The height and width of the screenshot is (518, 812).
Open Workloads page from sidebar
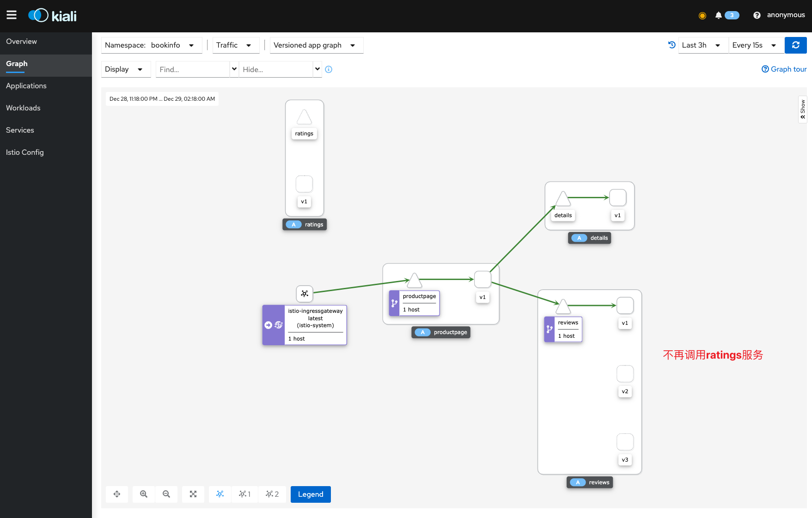(x=46, y=108)
